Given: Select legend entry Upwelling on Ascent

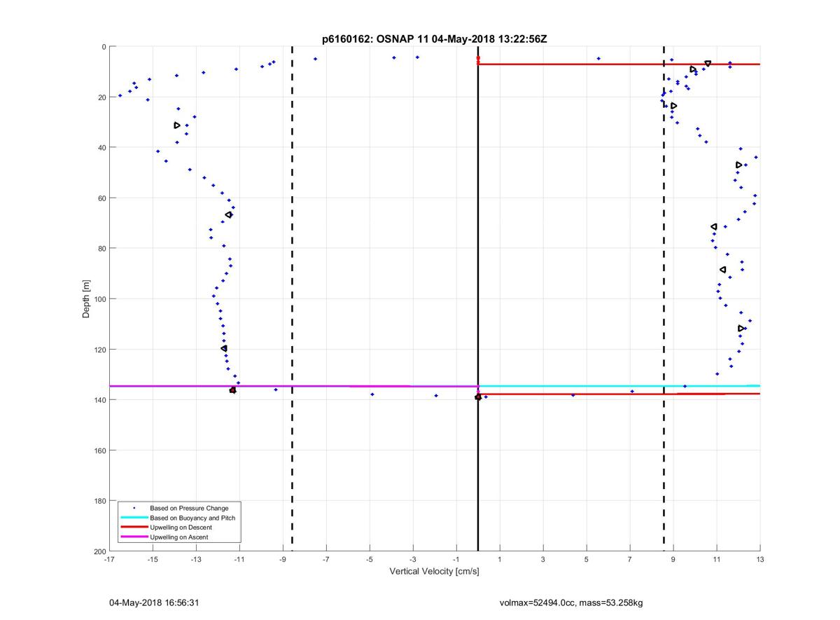Looking at the screenshot, I should coord(179,537).
